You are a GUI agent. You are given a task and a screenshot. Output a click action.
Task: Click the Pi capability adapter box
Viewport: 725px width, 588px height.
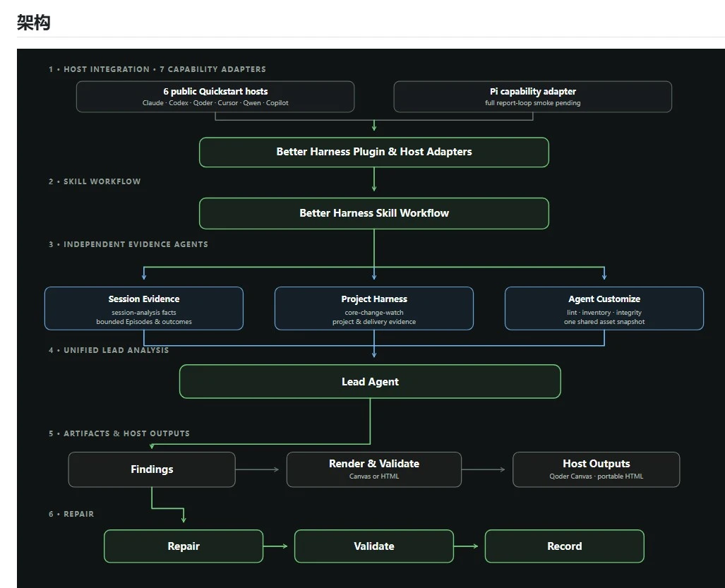[533, 97]
